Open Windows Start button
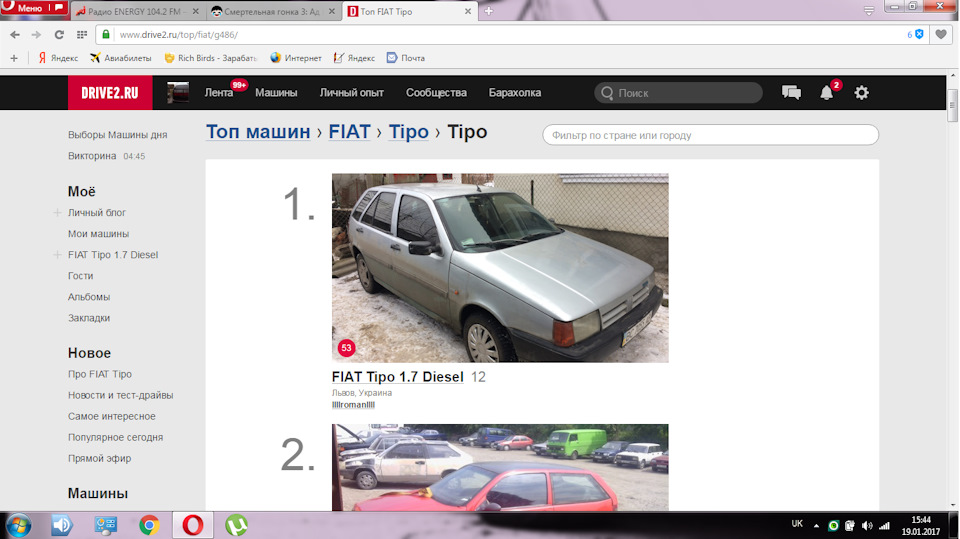960x539 pixels. tap(18, 526)
